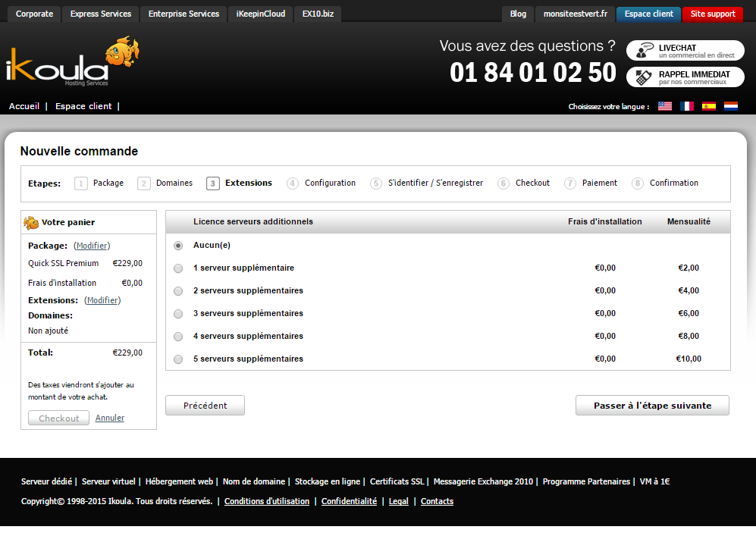Click the Précédent button

coord(205,406)
